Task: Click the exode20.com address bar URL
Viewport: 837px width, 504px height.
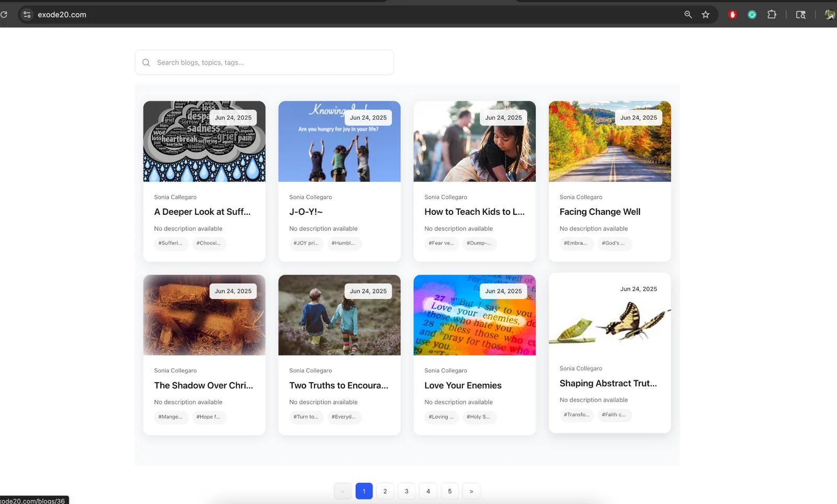Action: click(x=62, y=15)
